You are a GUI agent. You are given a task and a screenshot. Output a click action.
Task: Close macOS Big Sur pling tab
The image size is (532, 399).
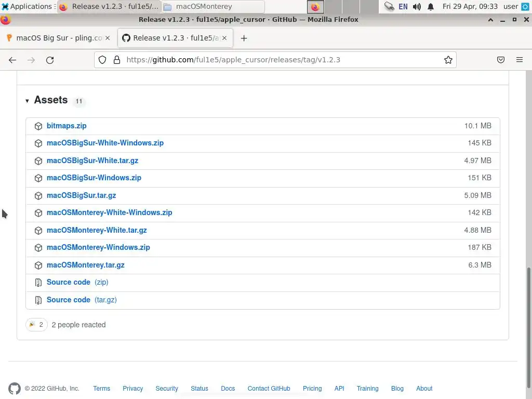(108, 38)
